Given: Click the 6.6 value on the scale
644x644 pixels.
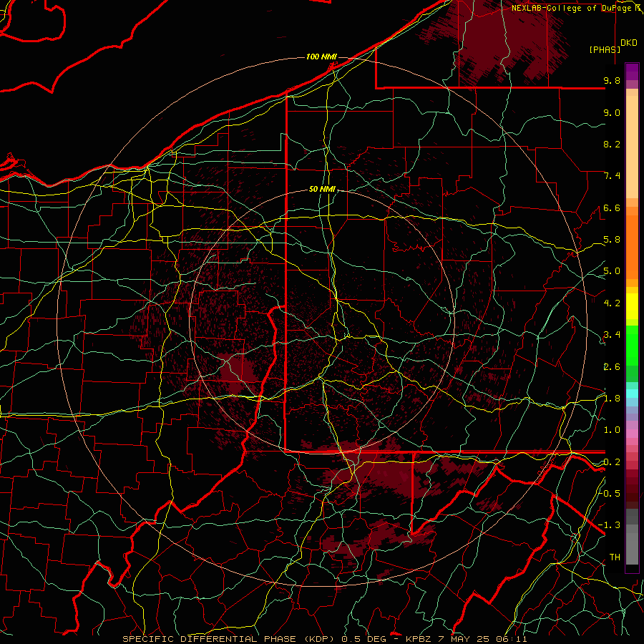Looking at the screenshot, I should [x=612, y=208].
